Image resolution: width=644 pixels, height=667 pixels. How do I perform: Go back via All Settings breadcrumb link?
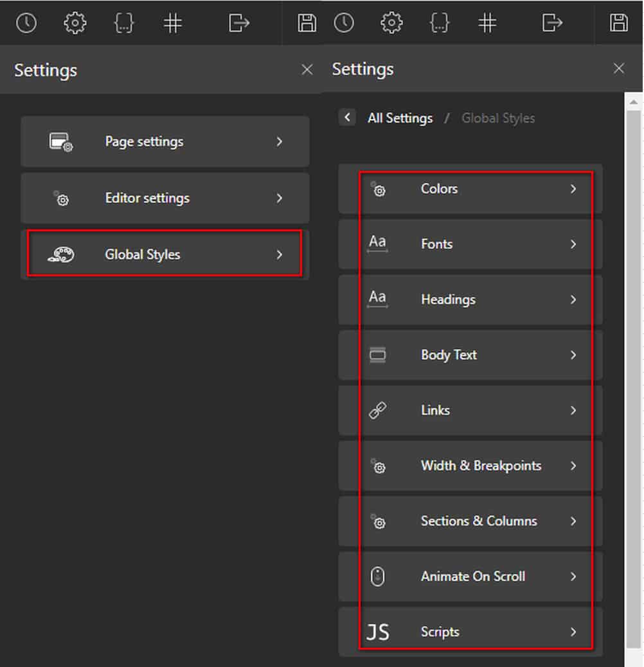tap(400, 118)
